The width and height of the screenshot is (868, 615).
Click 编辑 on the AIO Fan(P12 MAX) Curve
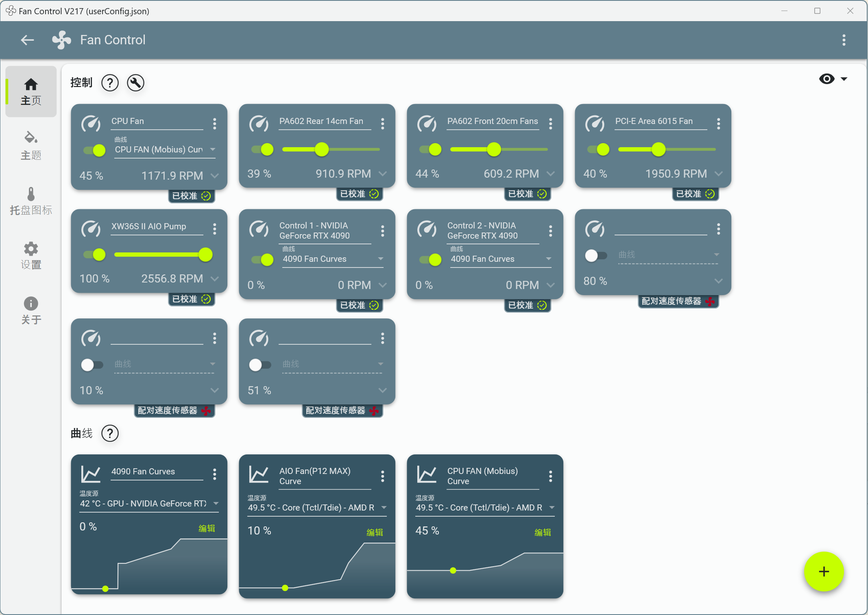click(374, 532)
